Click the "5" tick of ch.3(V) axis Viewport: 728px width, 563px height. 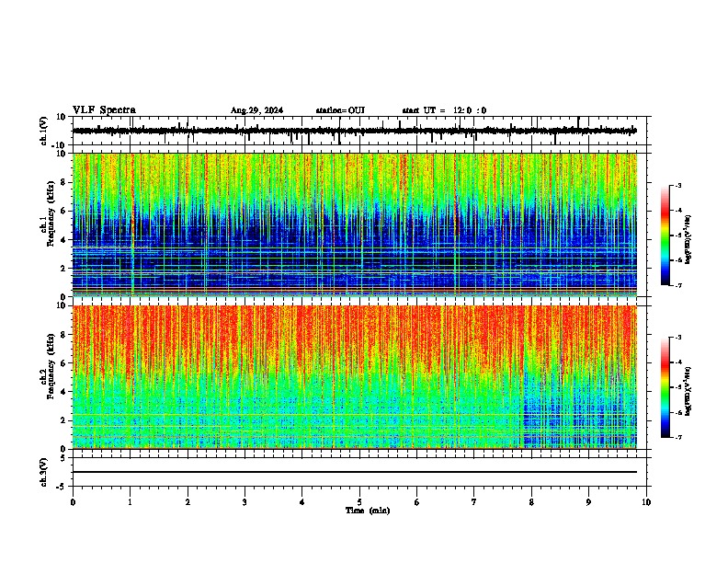tap(63, 458)
